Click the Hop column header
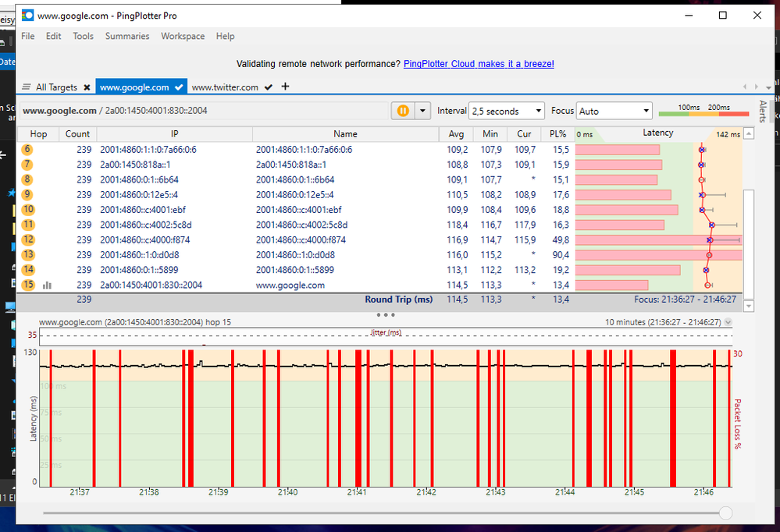This screenshot has width=780, height=532. pos(38,133)
